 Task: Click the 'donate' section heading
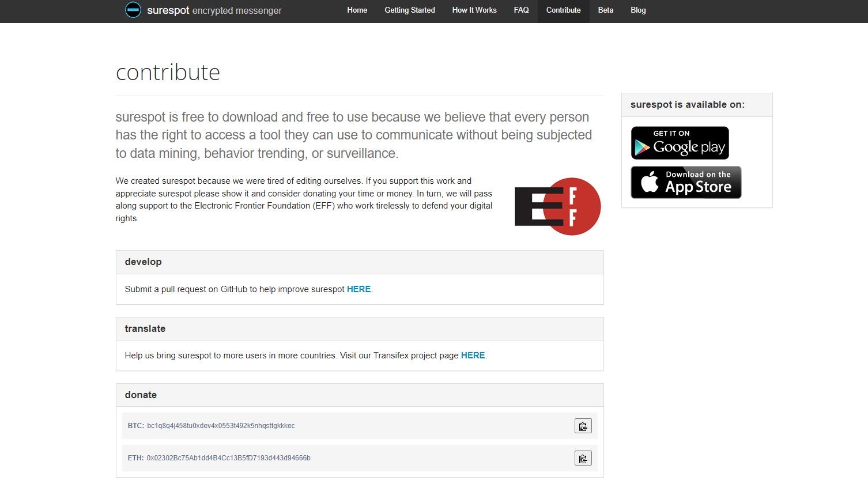tap(141, 395)
